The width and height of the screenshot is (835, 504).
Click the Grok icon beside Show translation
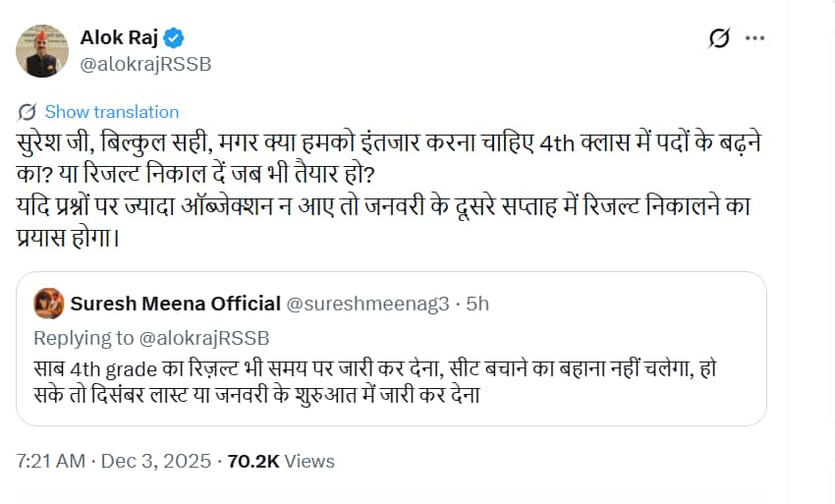pyautogui.click(x=28, y=111)
